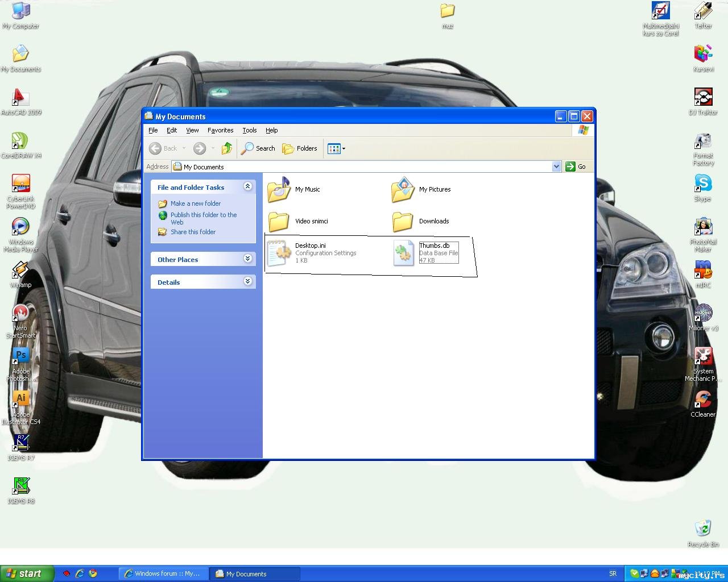Screen dimensions: 728x582
Task: Expand the Other Places panel
Action: [247, 259]
